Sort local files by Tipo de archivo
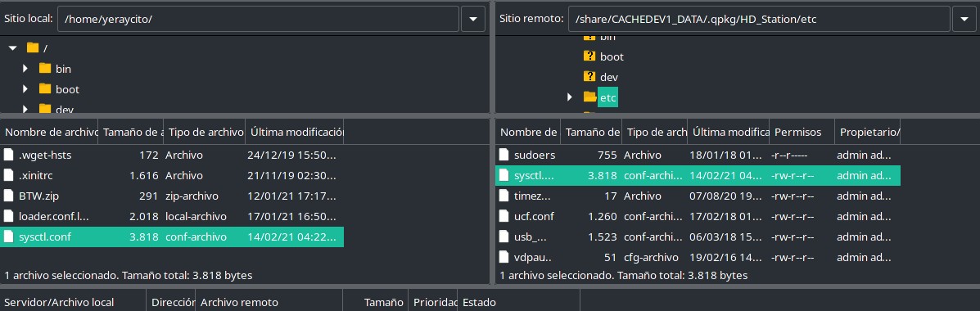This screenshot has width=980, height=311. 205,133
